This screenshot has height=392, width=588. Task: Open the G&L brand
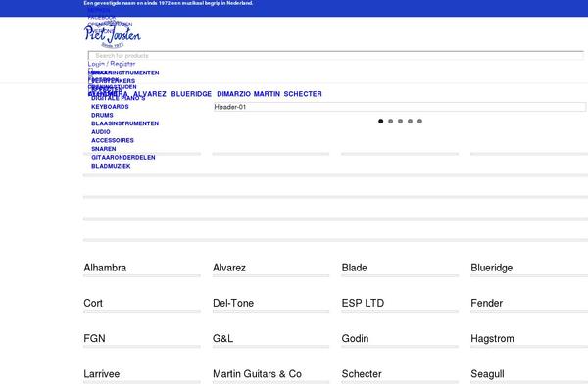click(222, 339)
